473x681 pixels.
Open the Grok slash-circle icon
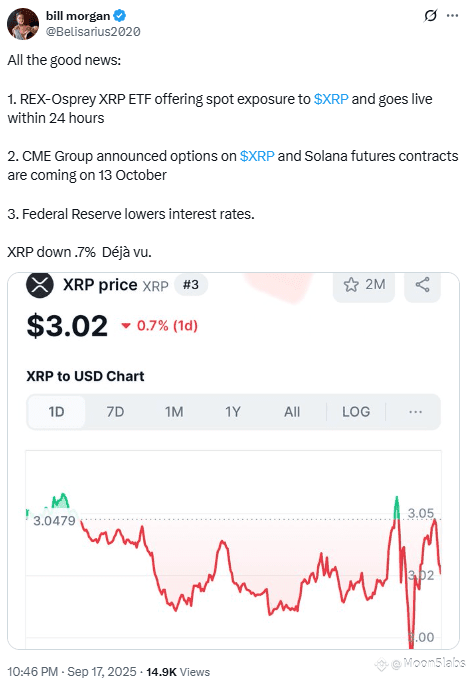point(430,16)
